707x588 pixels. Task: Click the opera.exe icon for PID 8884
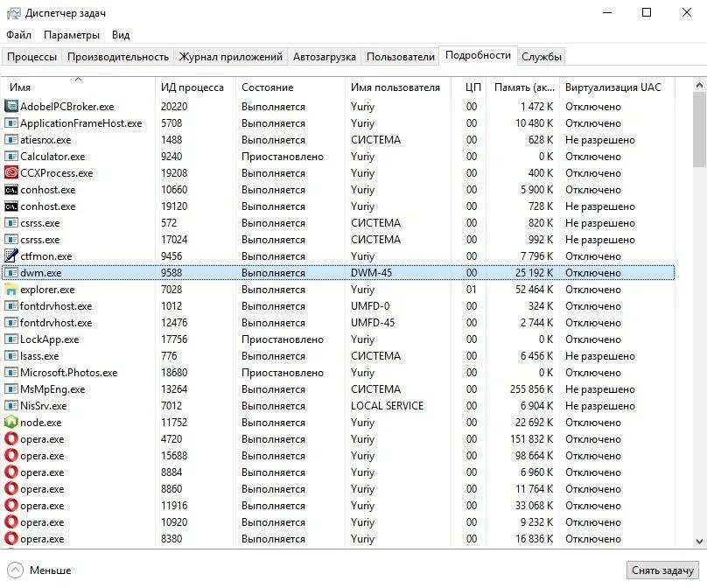[10, 472]
